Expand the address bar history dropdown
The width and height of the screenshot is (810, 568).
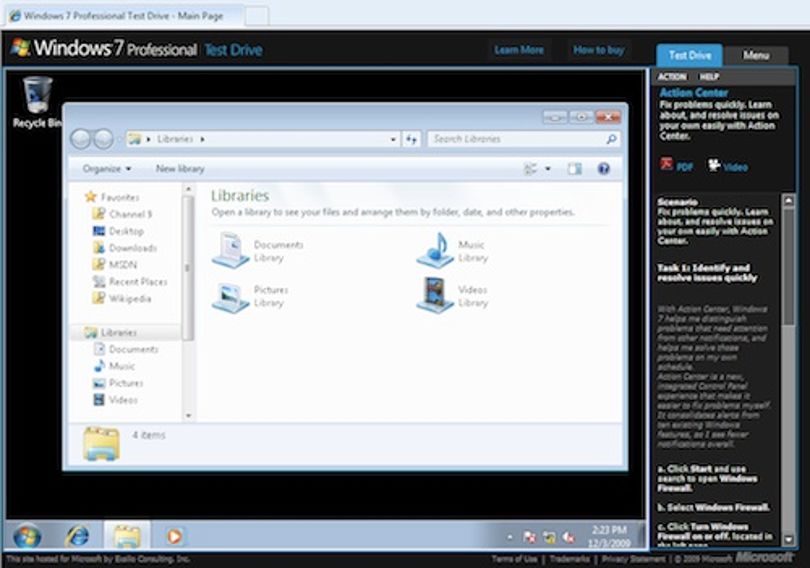tap(393, 139)
